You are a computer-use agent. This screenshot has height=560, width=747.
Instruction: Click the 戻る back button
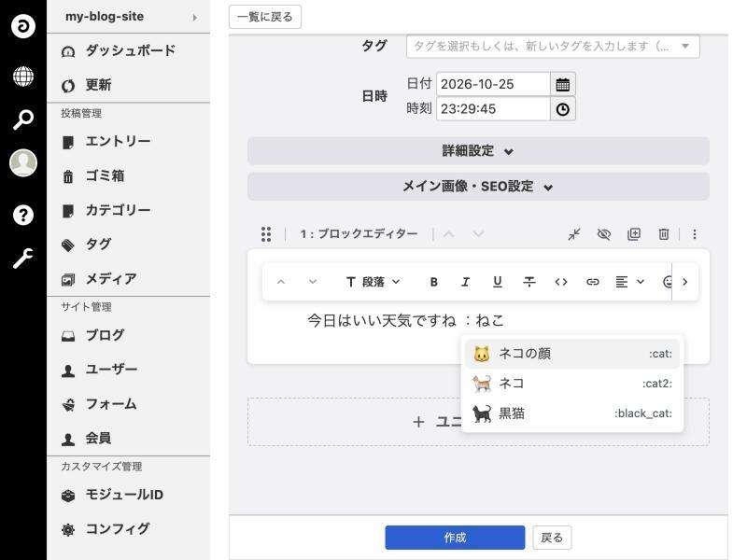(x=552, y=538)
